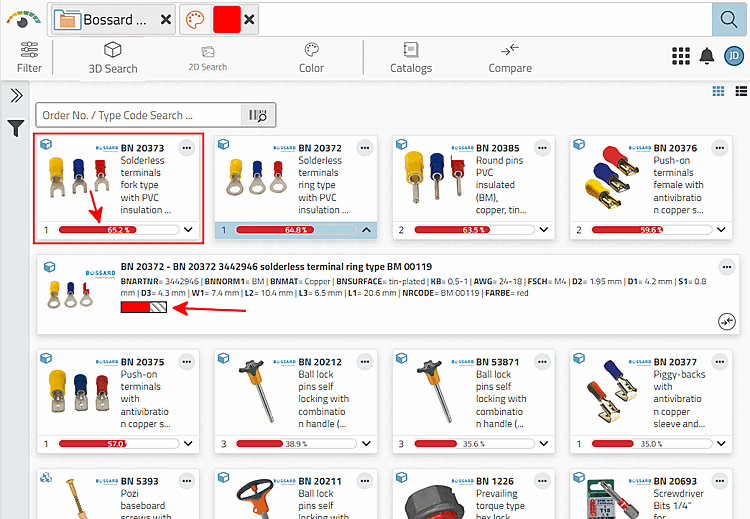Image resolution: width=750 pixels, height=519 pixels.
Task: Open more options for BN 20377
Action: click(x=719, y=362)
